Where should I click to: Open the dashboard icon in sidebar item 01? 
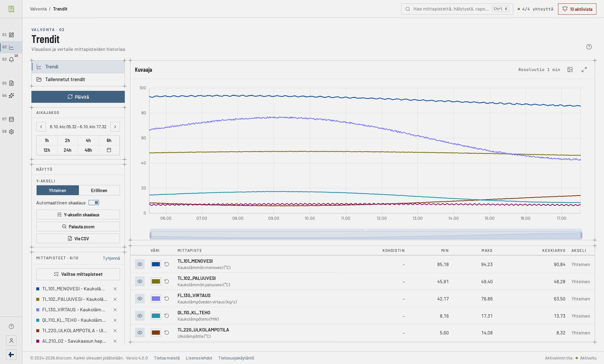11,35
